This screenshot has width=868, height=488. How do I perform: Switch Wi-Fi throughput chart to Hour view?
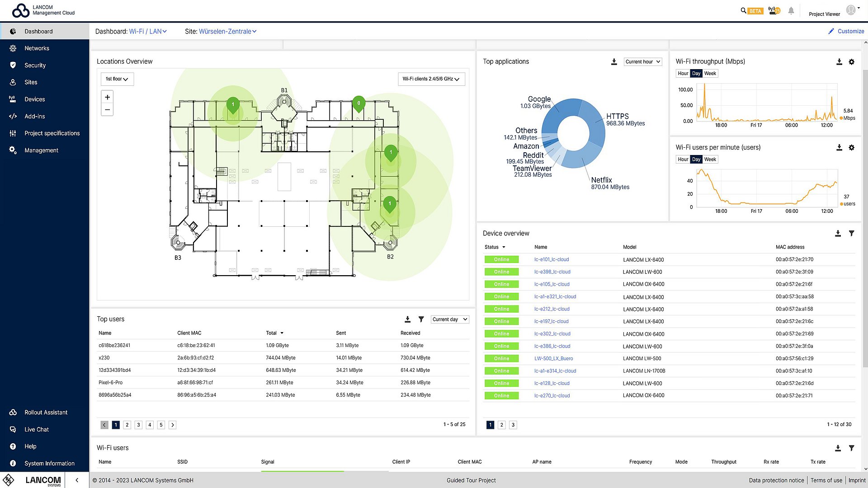point(683,73)
